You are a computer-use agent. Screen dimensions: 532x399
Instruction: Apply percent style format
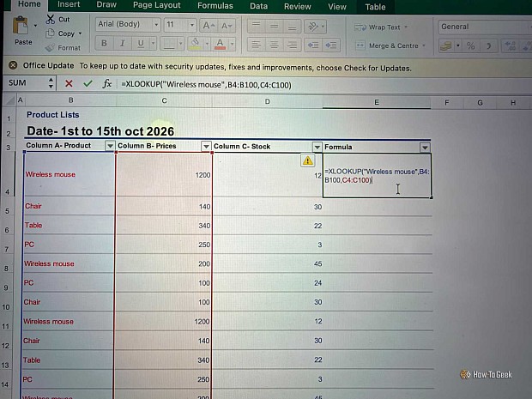pos(470,45)
